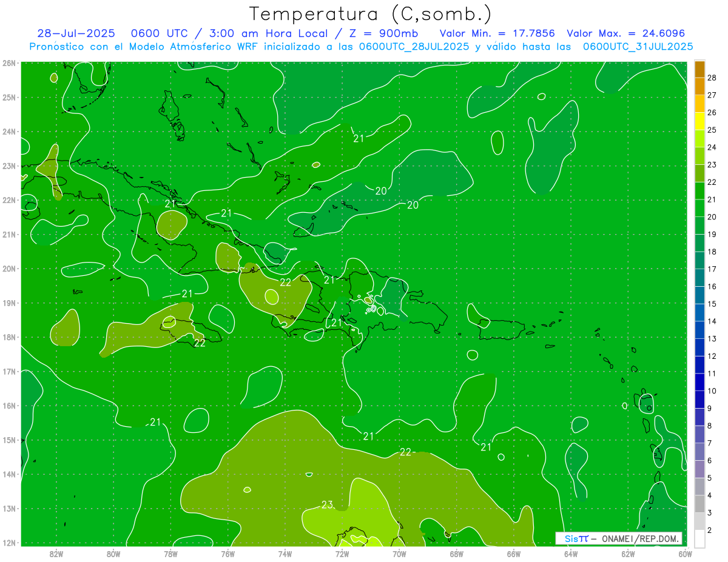The width and height of the screenshot is (728, 562).
Task: Click legend value 15 on color bar
Action: pos(712,304)
